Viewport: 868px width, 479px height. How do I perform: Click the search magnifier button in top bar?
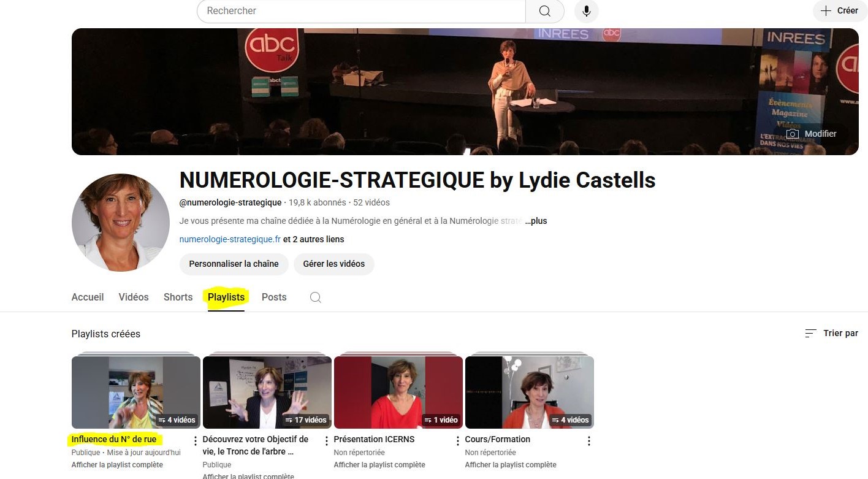point(545,11)
